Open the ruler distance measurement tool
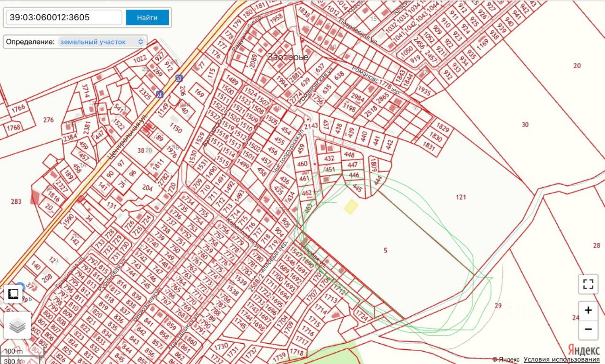The image size is (605, 364). click(13, 294)
